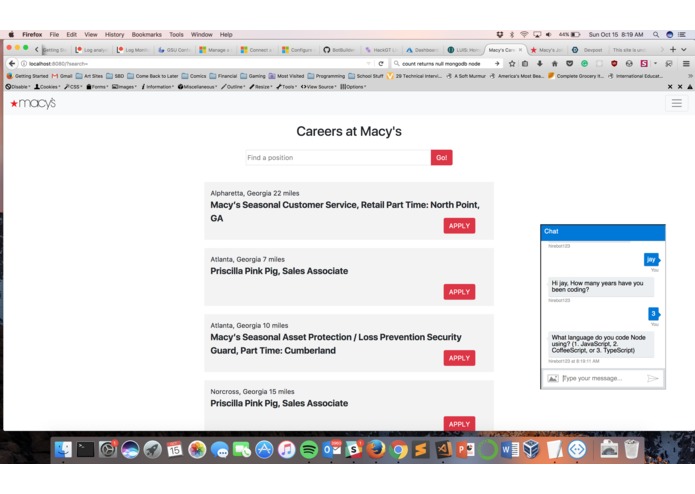Open Finder from the Dock
This screenshot has height=494, width=695.
pos(63,450)
